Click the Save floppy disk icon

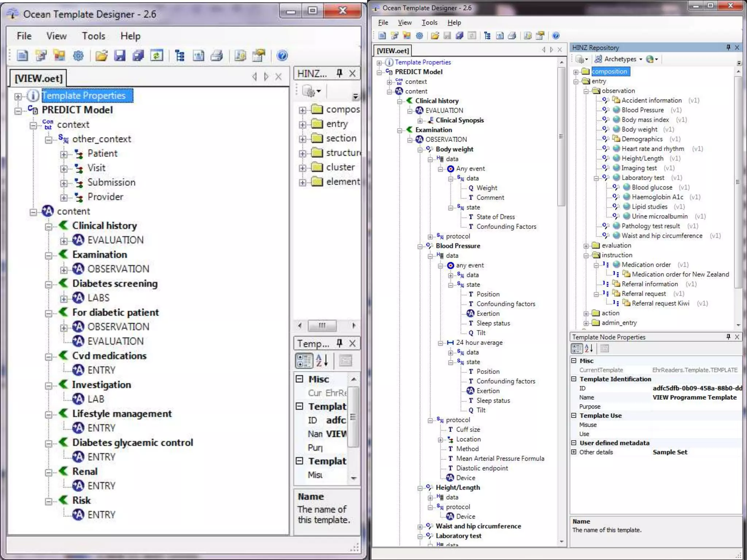(x=120, y=55)
